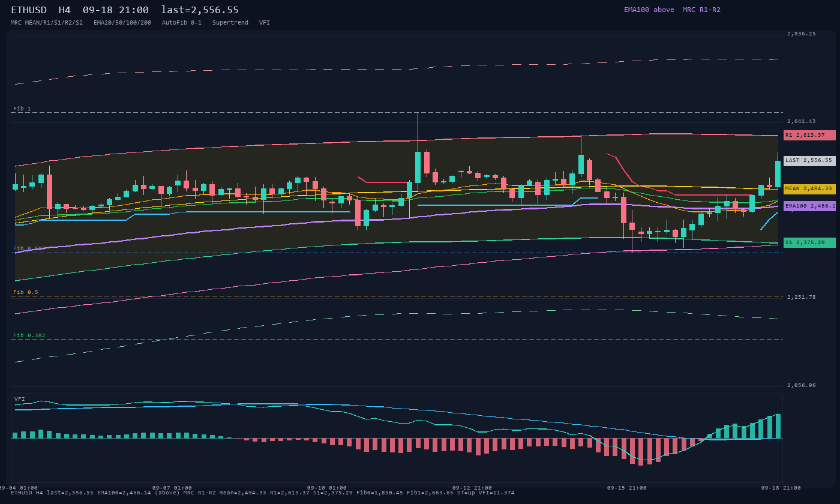Click the Fib 0.5 level label

click(x=26, y=292)
